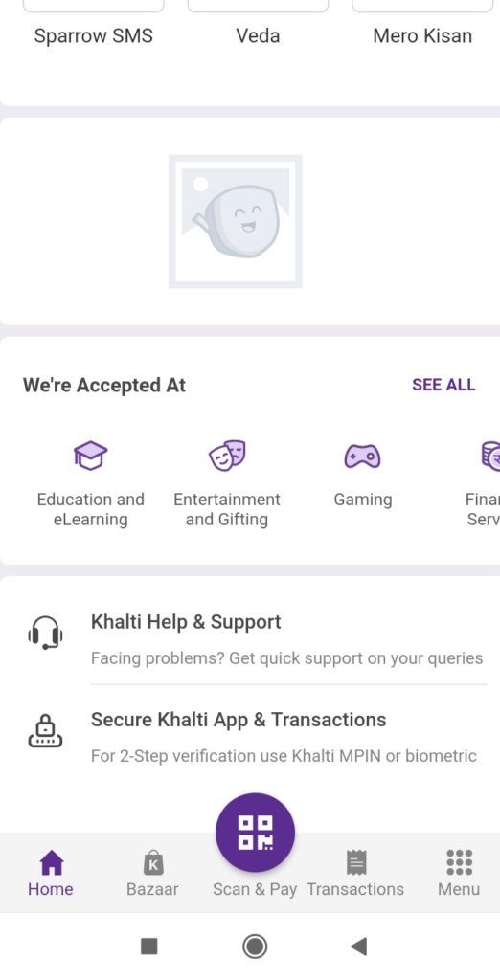Switch to the Transactions tab
This screenshot has height=980, width=500.
(355, 874)
